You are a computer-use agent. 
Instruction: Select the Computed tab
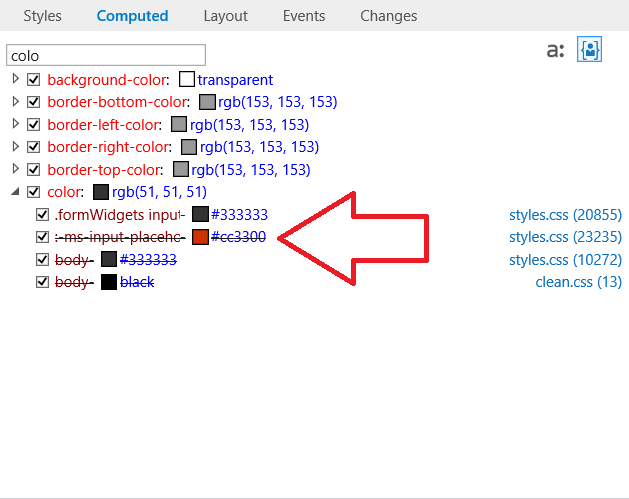pyautogui.click(x=132, y=16)
